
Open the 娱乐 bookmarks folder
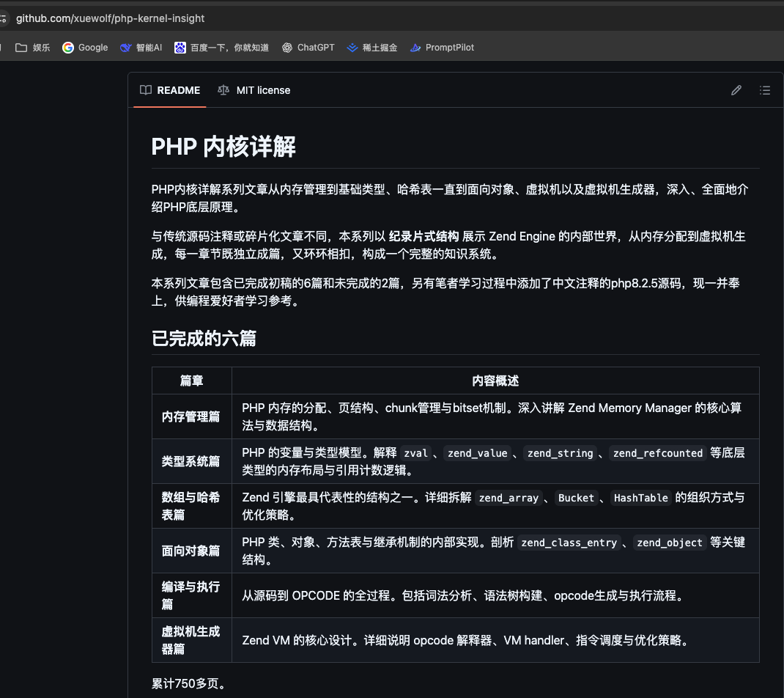click(32, 47)
